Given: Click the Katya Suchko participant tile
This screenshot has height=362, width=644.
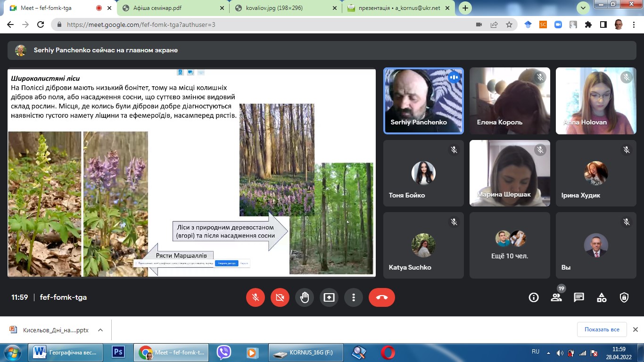Looking at the screenshot, I should (423, 245).
